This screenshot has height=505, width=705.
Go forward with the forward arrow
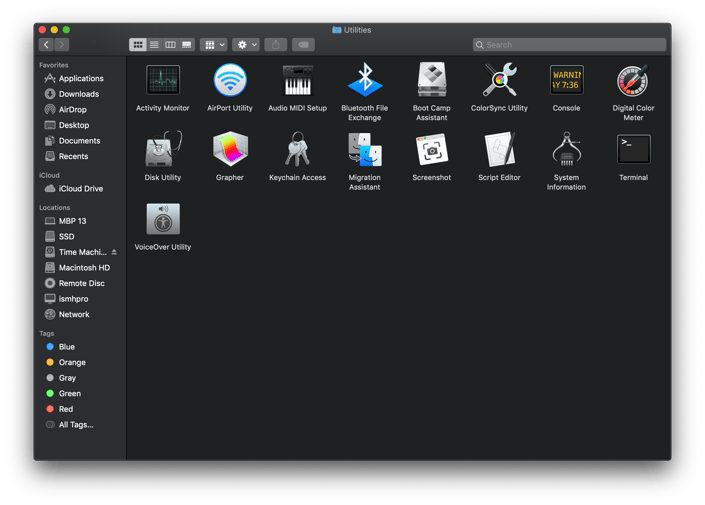[x=62, y=45]
